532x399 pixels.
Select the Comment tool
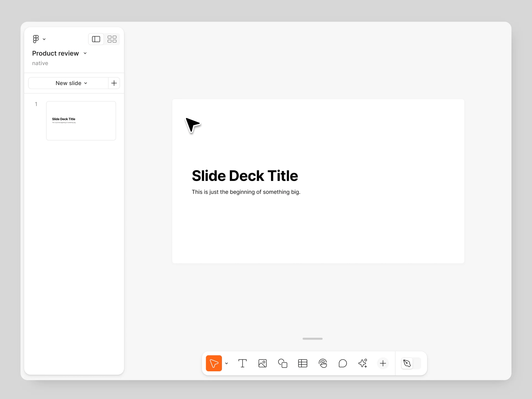(x=343, y=363)
